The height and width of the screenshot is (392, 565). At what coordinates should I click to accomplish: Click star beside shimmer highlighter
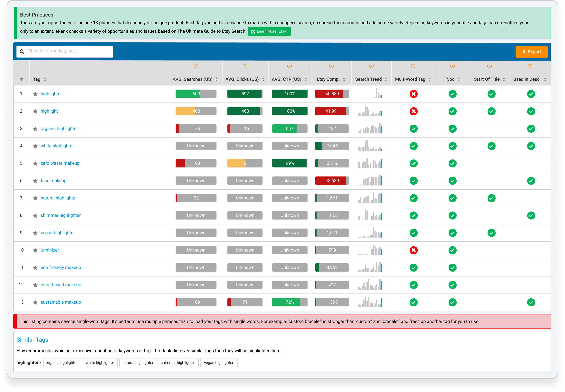[x=35, y=215]
